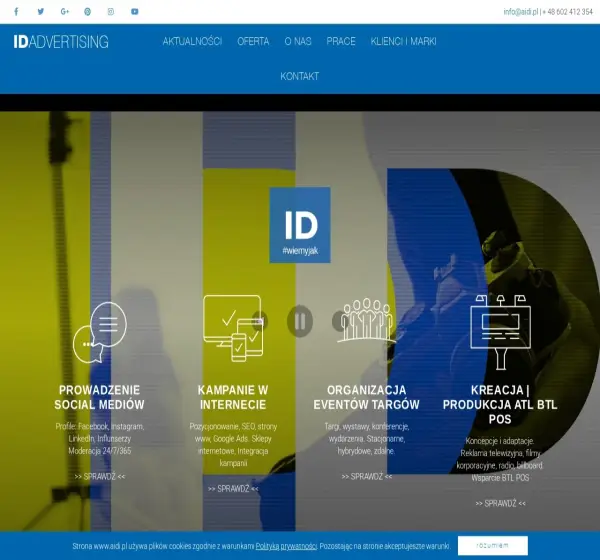Screen dimensions: 600x560
Task: Click the monitor and devices campaign icon
Action: pos(233,328)
